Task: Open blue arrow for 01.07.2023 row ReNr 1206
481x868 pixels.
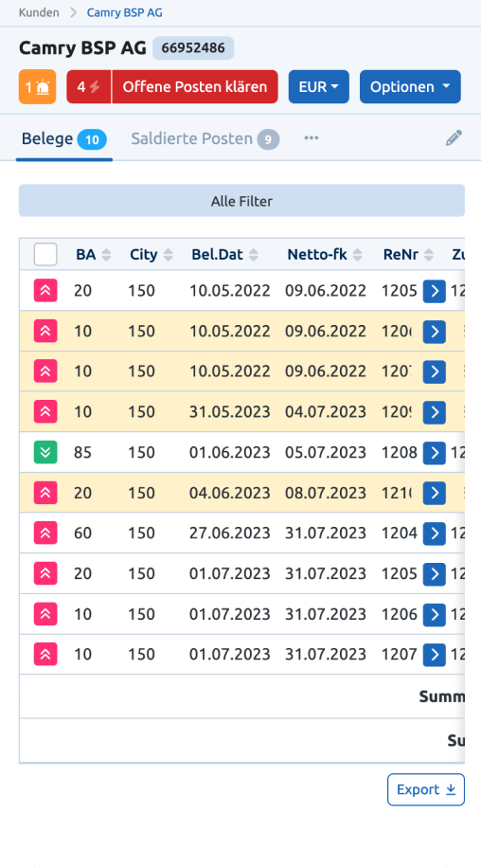Action: pyautogui.click(x=435, y=614)
